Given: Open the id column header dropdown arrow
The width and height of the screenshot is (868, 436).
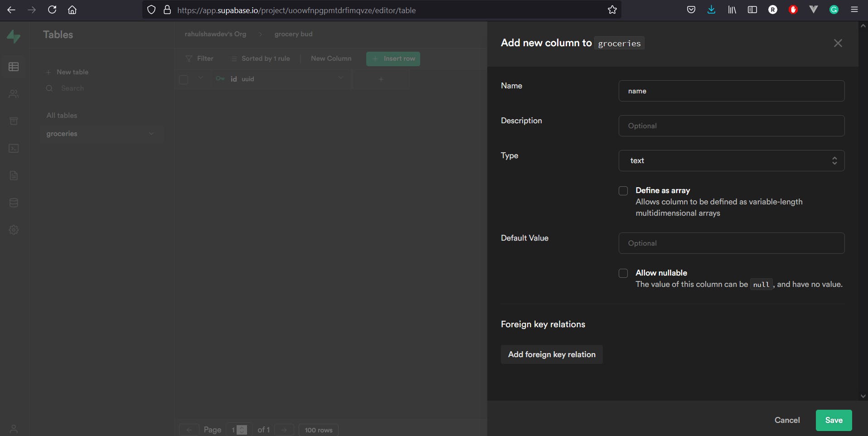Looking at the screenshot, I should pos(340,78).
